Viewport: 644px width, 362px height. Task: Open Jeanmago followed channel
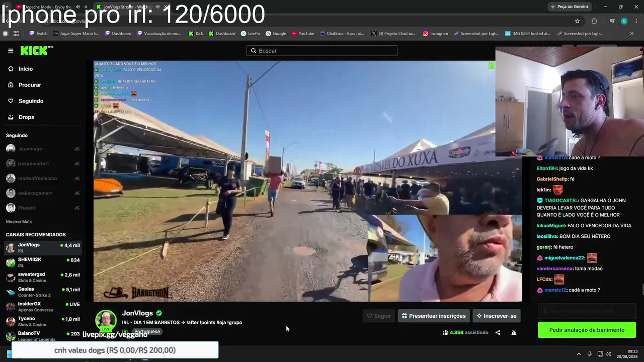[43, 149]
